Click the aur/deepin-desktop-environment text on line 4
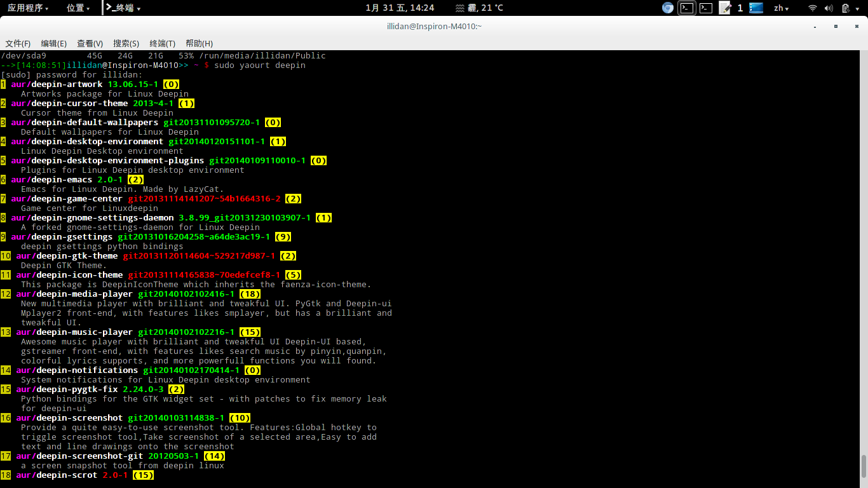Viewport: 868px width, 488px height. tap(87, 141)
